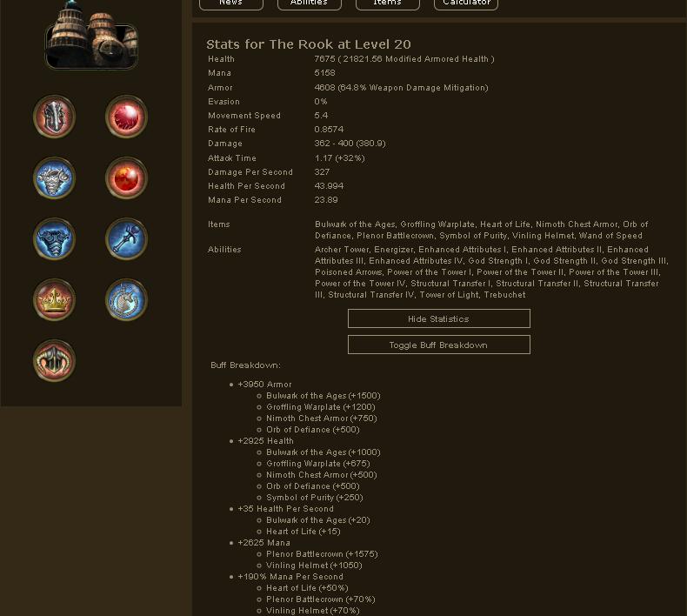Click the Orb of Defiance fiery orb icon
The image size is (687, 616).
click(126, 178)
